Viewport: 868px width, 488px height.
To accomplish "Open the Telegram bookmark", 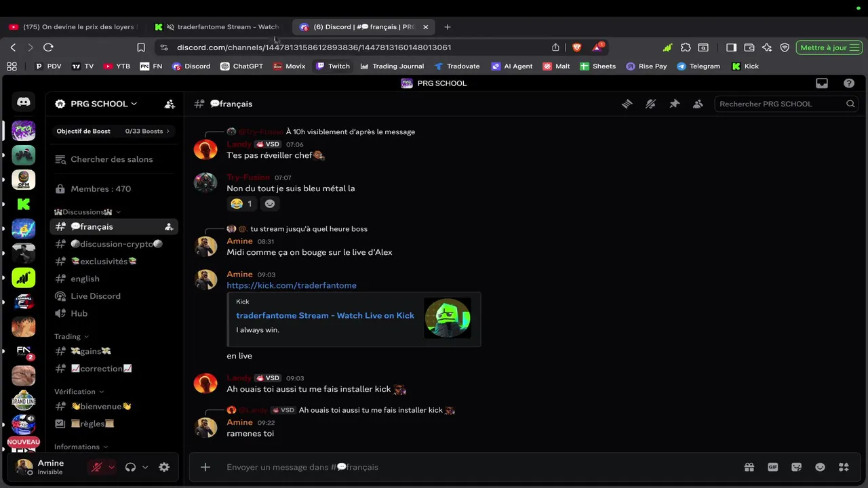I will 698,66.
